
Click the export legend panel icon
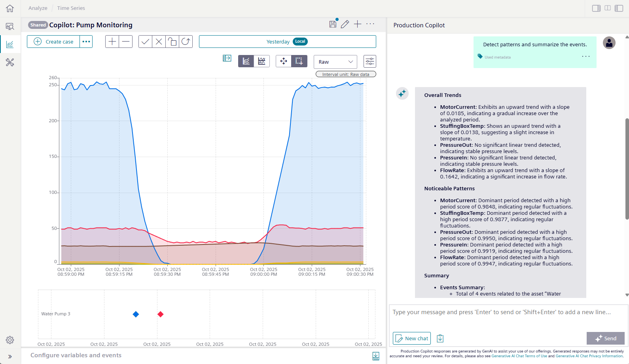(227, 59)
